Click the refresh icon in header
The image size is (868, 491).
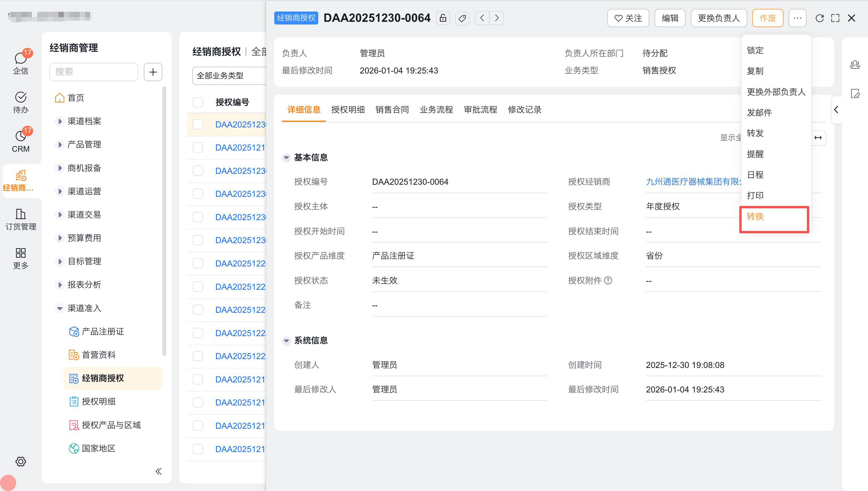tap(819, 18)
